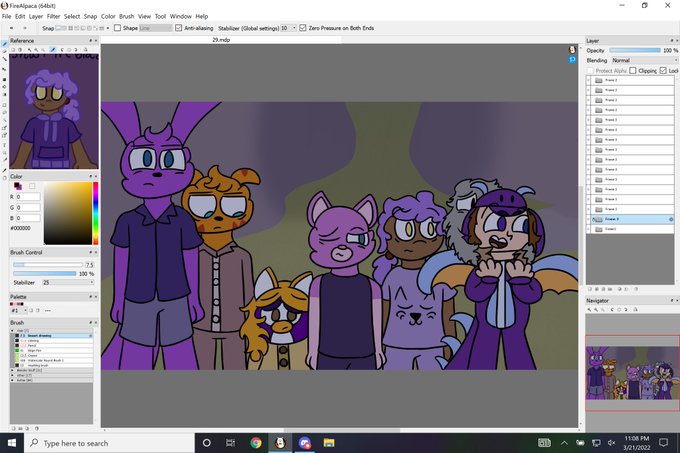
Task: Collapse the first brush group
Action: [x=12, y=331]
